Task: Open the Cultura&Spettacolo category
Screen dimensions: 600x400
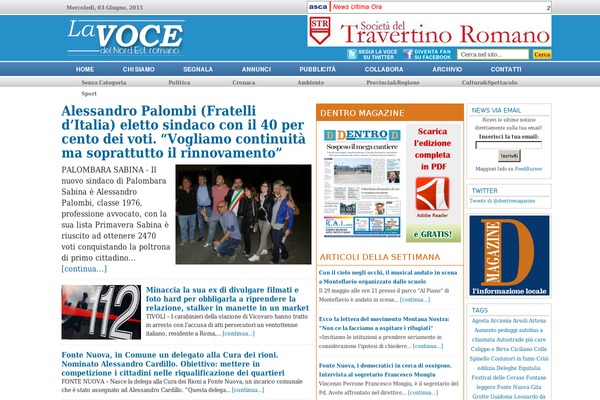Action: 489,82
